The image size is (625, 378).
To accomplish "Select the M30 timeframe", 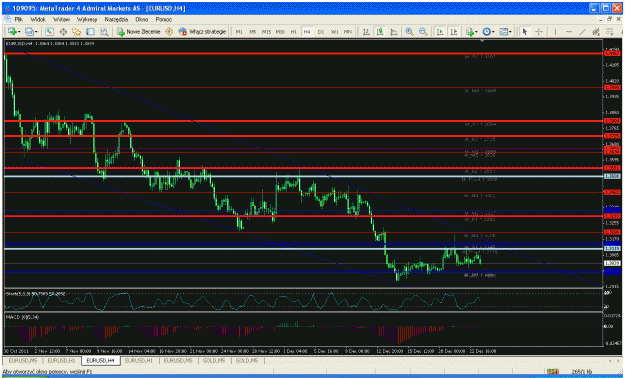I will point(280,32).
